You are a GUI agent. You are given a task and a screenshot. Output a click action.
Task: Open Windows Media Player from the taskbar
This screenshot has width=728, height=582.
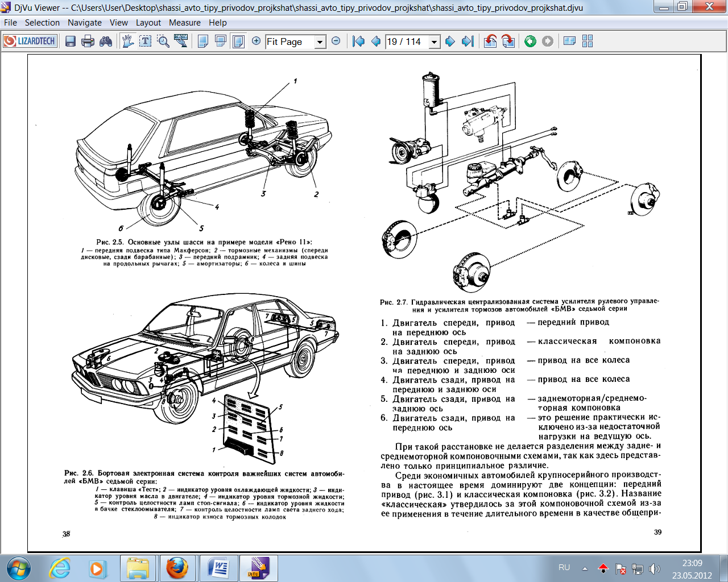(x=98, y=568)
